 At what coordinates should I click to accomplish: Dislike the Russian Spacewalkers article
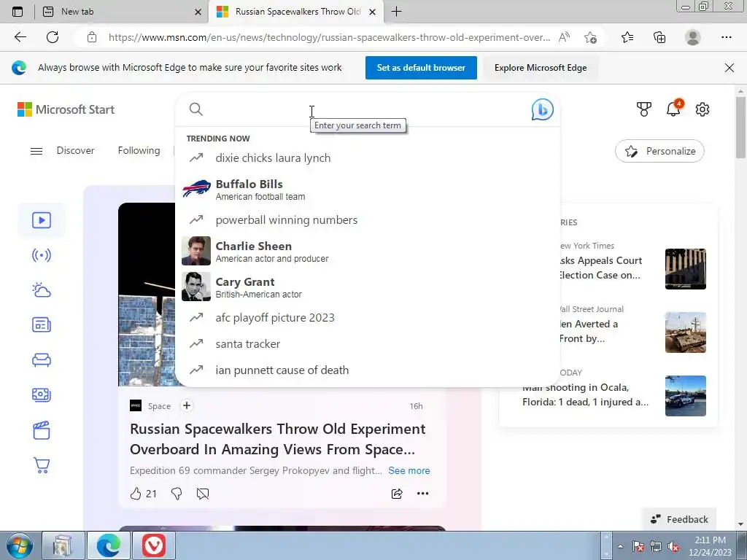177,494
